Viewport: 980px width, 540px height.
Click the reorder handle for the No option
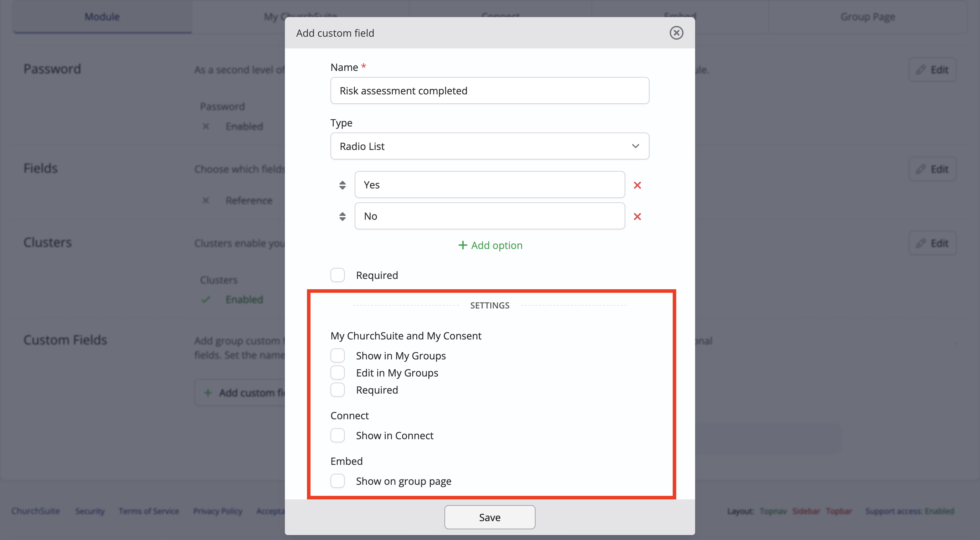342,217
